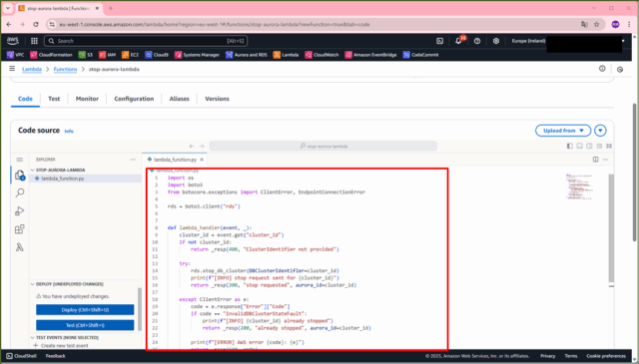Split the editor to the right
Image resolution: width=639 pixels, height=364 pixels.
(x=595, y=160)
